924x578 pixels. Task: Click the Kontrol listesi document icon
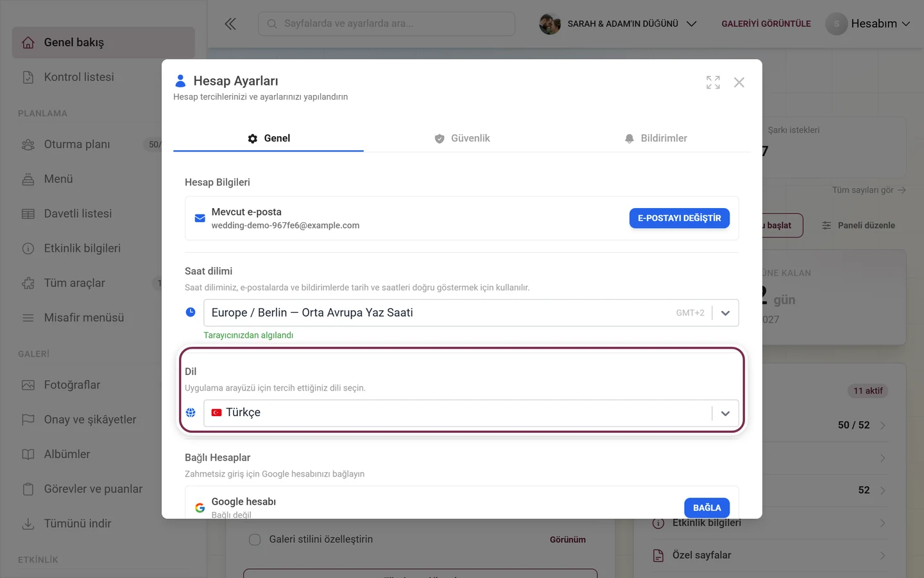pos(28,77)
